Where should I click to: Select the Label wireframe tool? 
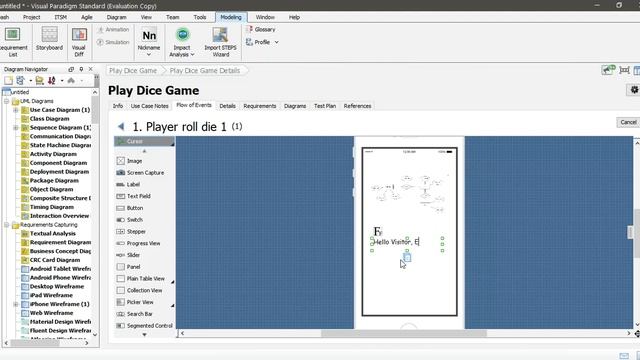128,184
